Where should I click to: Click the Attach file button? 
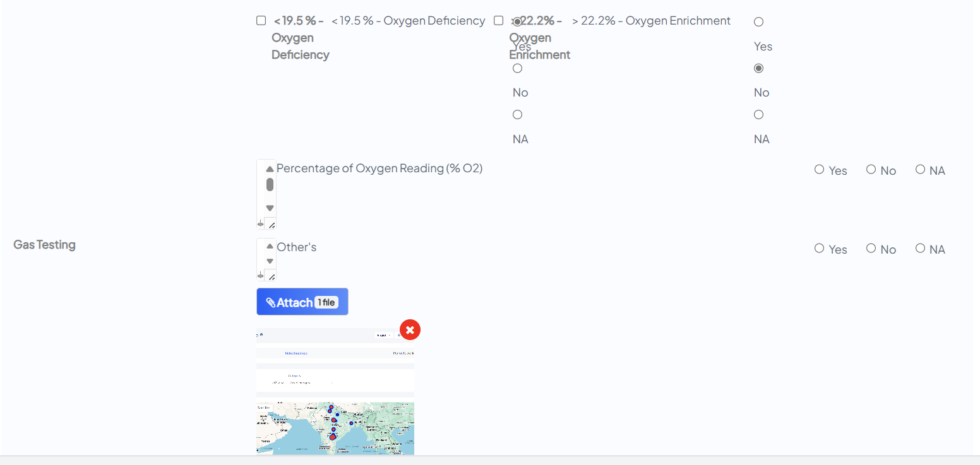click(302, 302)
